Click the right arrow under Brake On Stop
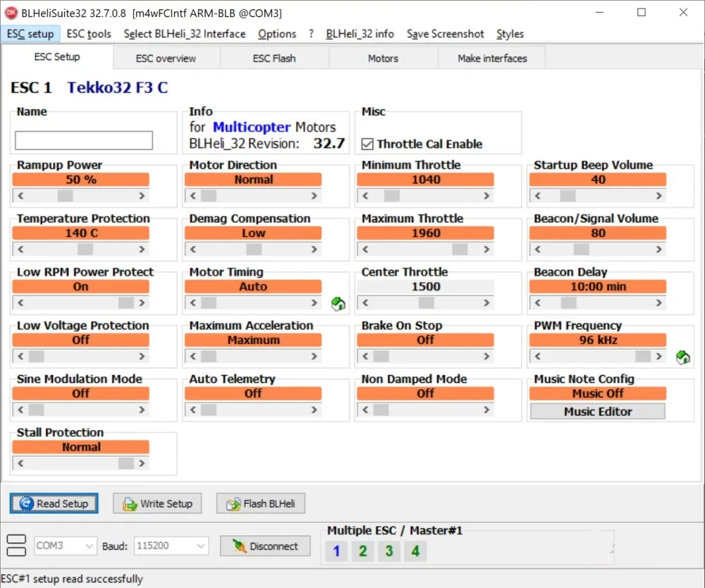 coord(486,356)
